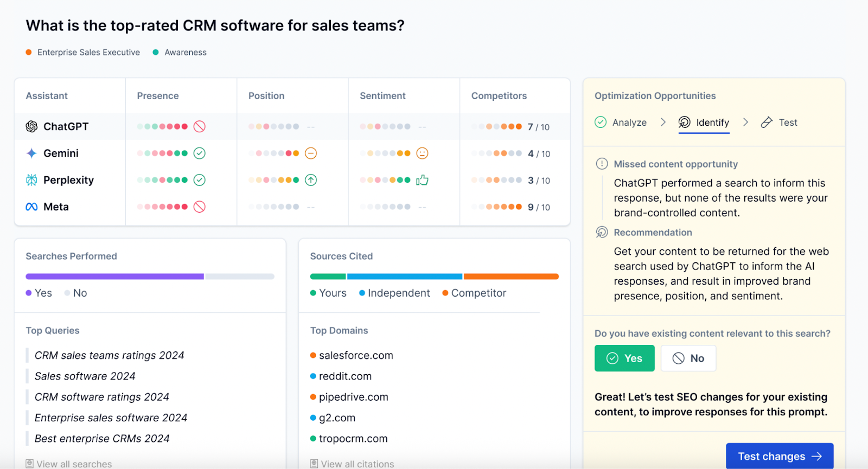Click the orange Competitor segment in Sources bar
The height and width of the screenshot is (469, 868).
510,277
